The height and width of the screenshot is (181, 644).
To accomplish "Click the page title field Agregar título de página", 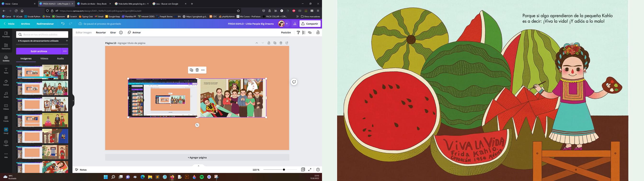I will coord(132,43).
